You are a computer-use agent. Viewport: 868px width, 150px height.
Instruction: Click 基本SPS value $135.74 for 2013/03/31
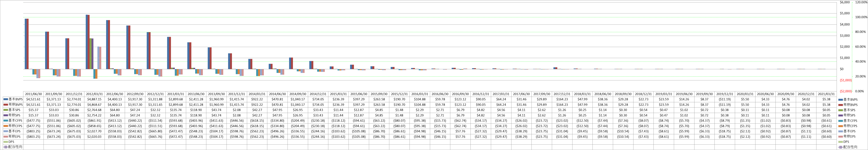(175, 110)
